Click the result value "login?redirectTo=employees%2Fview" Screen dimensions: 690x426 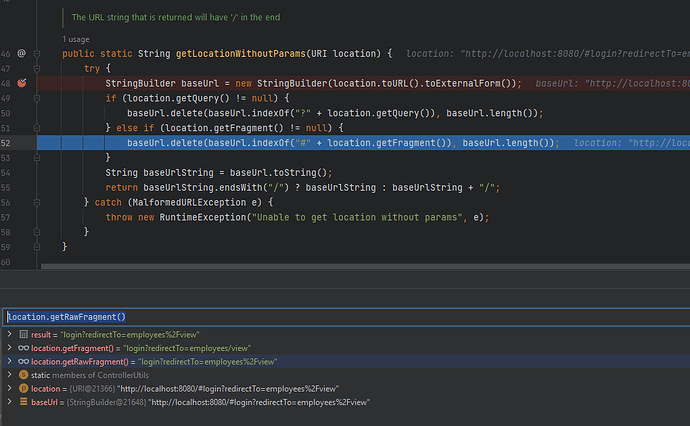[x=130, y=335]
